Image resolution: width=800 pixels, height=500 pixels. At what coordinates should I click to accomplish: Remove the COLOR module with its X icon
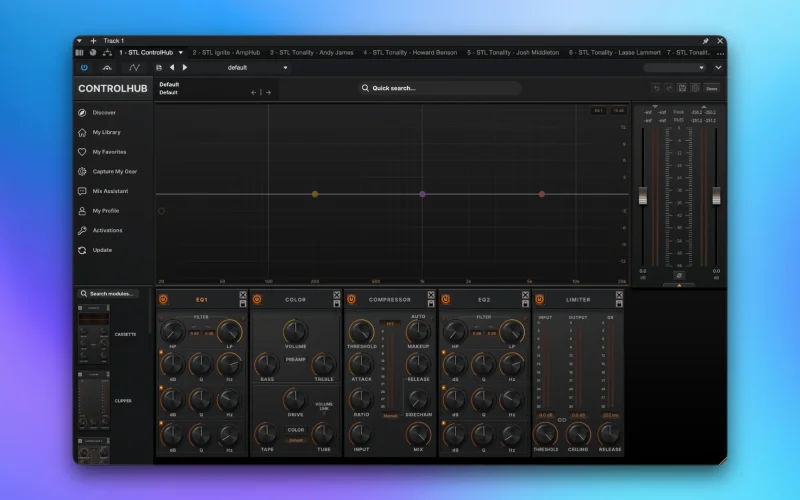click(337, 295)
